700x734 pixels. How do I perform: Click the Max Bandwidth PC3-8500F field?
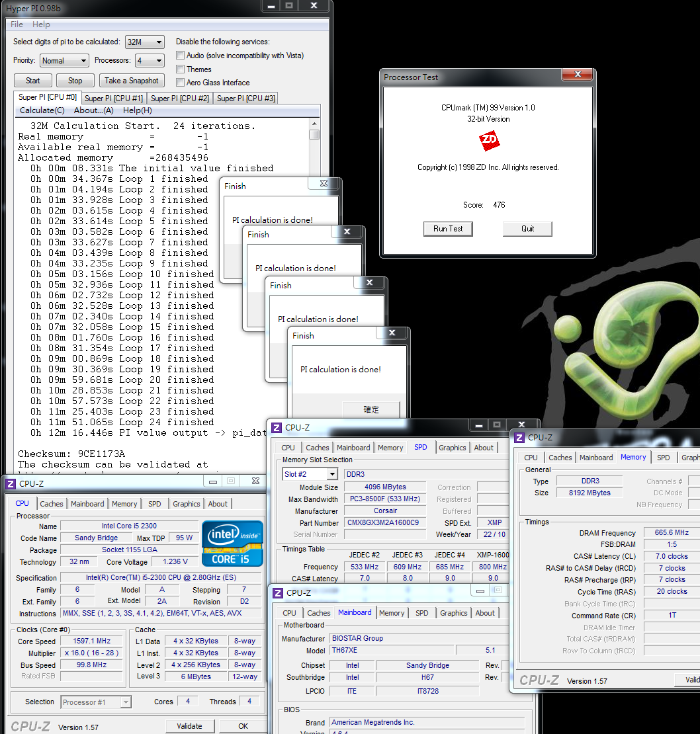[x=385, y=499]
